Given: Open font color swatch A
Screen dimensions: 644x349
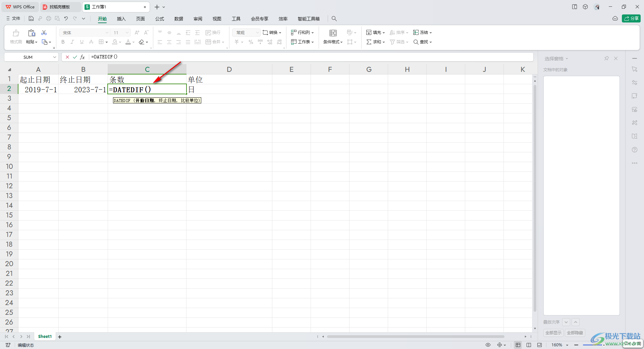Looking at the screenshot, I should pyautogui.click(x=128, y=42).
